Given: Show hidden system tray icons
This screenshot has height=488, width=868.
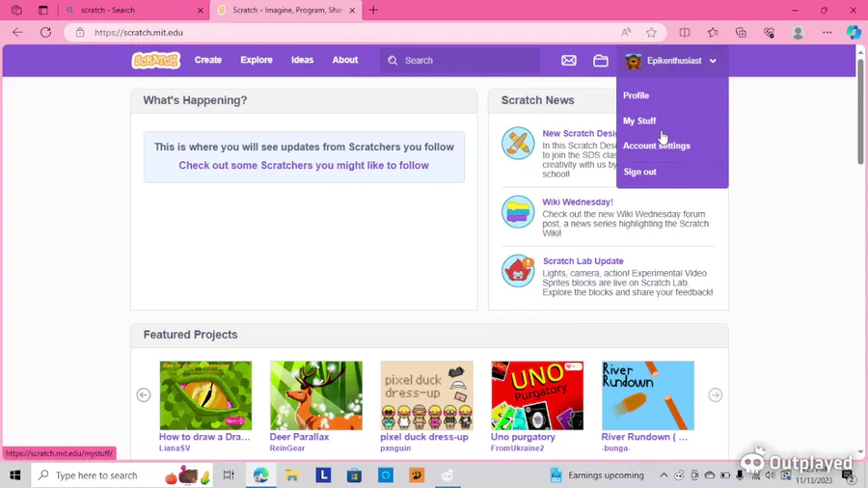Looking at the screenshot, I should click(x=664, y=475).
